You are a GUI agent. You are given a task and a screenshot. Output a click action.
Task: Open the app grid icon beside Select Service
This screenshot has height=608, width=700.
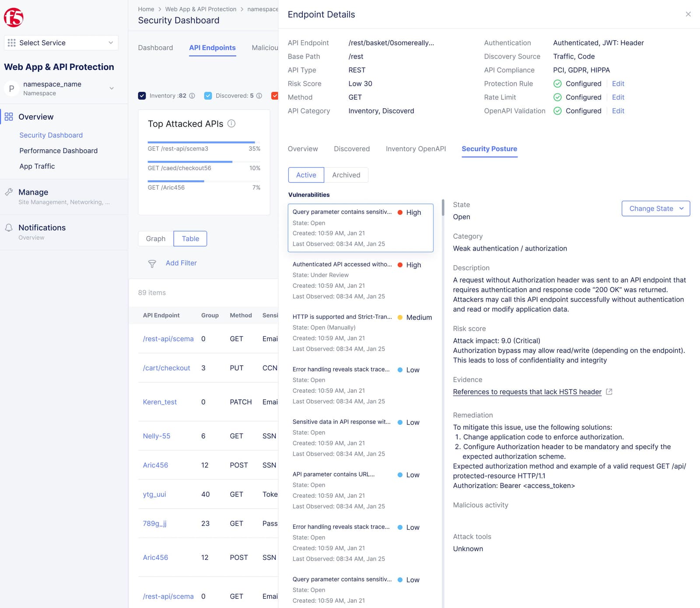point(11,42)
